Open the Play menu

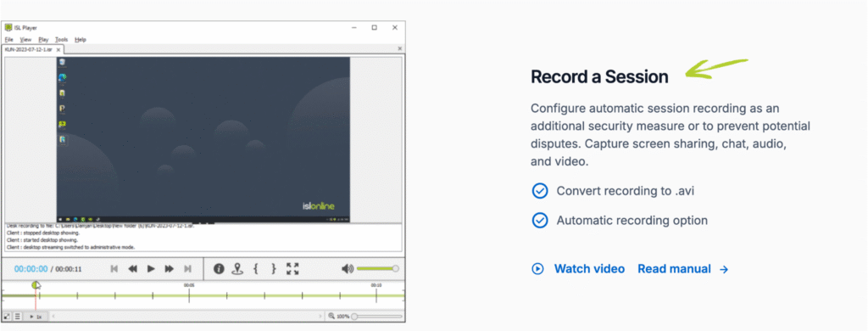pyautogui.click(x=44, y=40)
